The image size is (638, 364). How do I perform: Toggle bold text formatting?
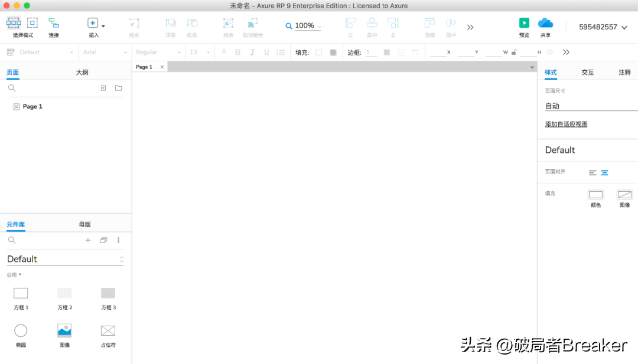(237, 52)
